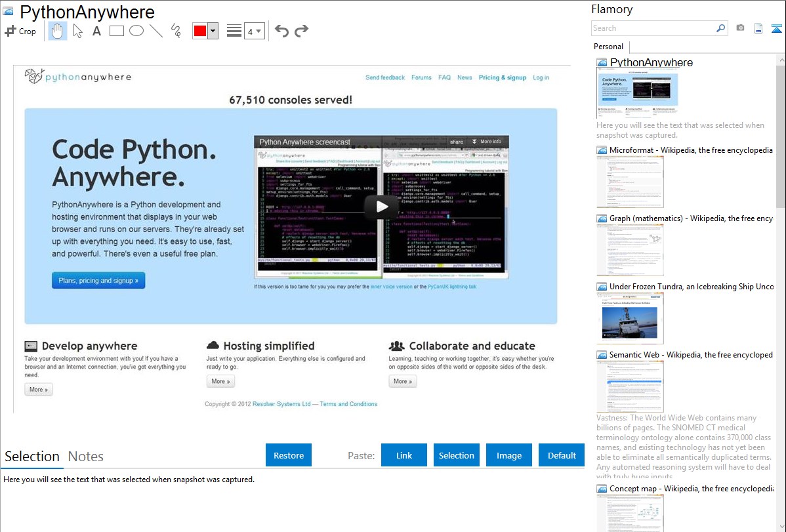Click the Default paste button
The width and height of the screenshot is (786, 532).
[x=562, y=455]
